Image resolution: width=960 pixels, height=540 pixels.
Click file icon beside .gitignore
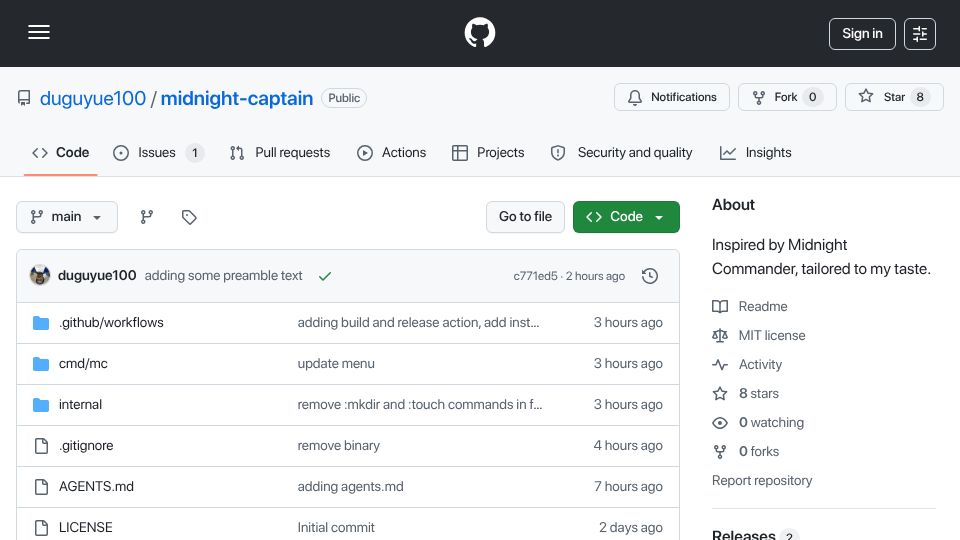click(41, 446)
